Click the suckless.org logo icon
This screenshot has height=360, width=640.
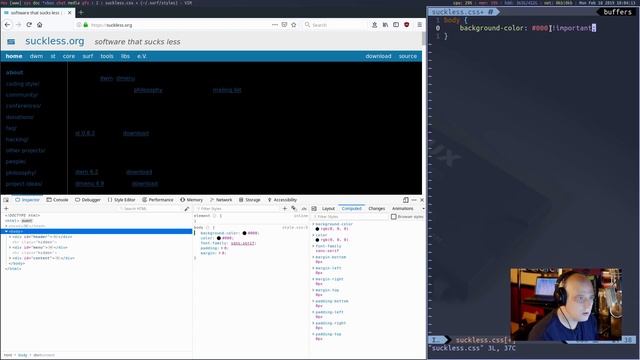point(11,42)
